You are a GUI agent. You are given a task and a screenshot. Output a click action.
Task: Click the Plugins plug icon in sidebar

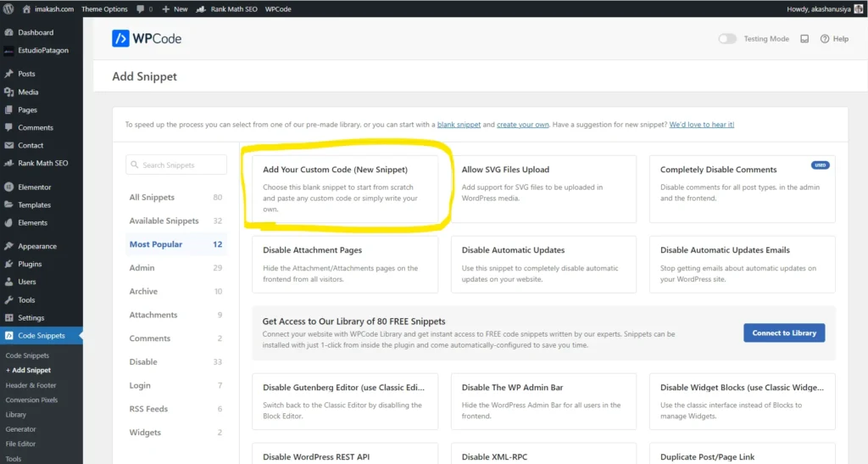[8, 264]
